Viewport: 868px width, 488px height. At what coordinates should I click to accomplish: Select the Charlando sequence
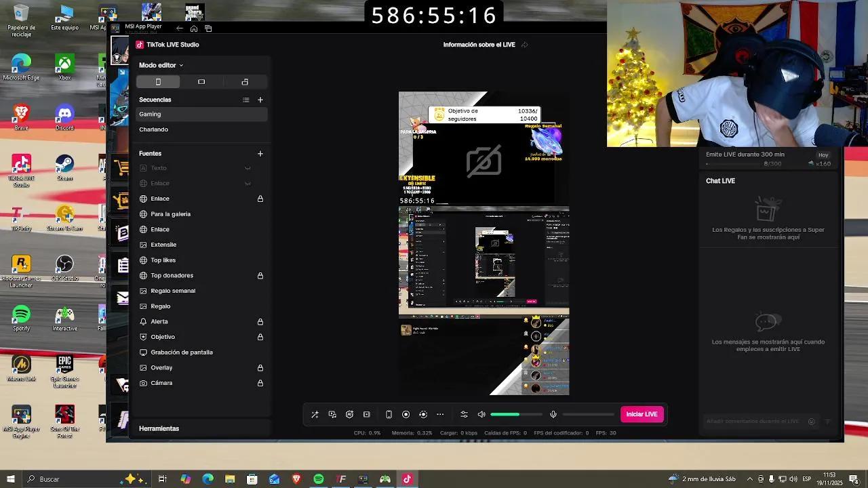(x=201, y=129)
